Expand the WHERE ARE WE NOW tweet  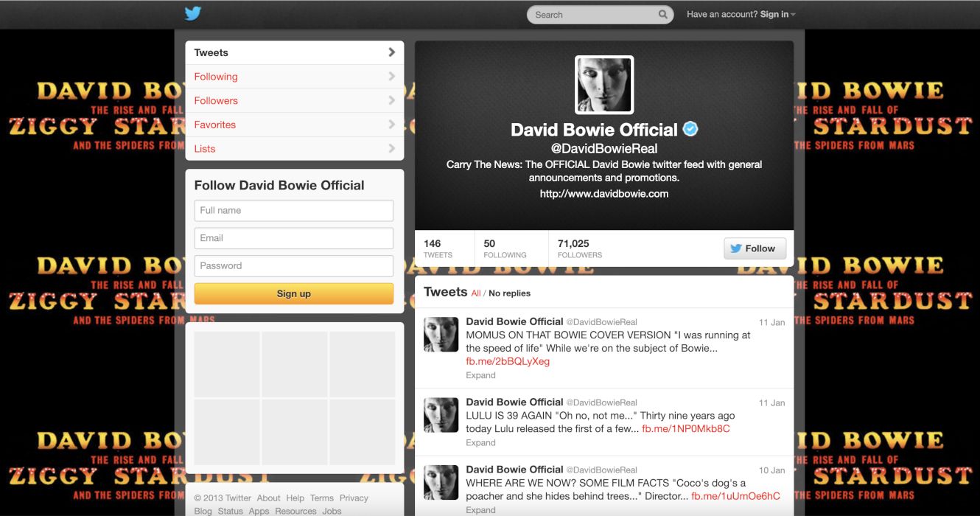(480, 509)
